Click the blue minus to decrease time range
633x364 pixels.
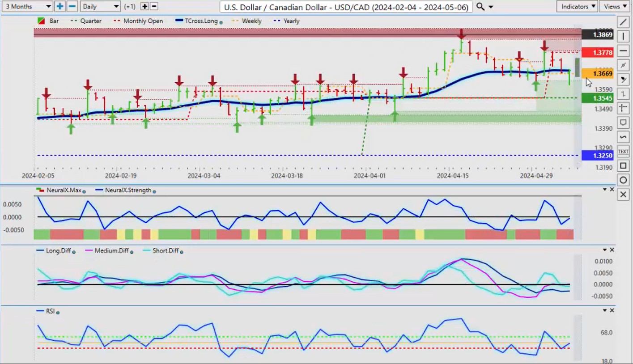[x=72, y=6]
